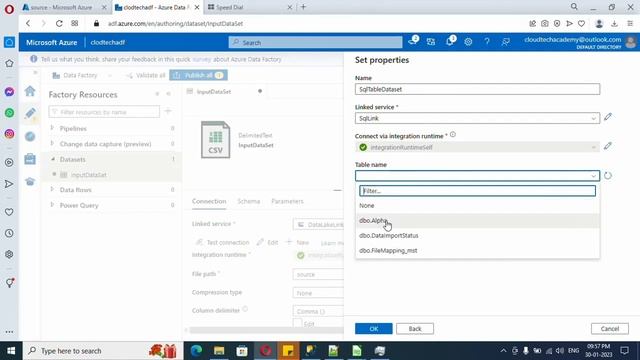Click Validate all button

click(x=146, y=76)
